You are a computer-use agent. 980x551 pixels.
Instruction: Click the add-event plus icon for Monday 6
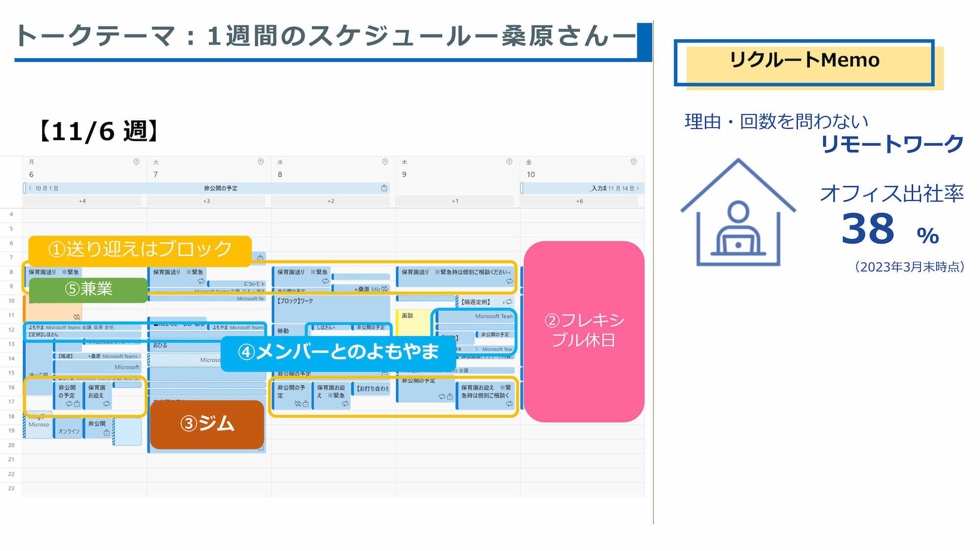pyautogui.click(x=136, y=162)
